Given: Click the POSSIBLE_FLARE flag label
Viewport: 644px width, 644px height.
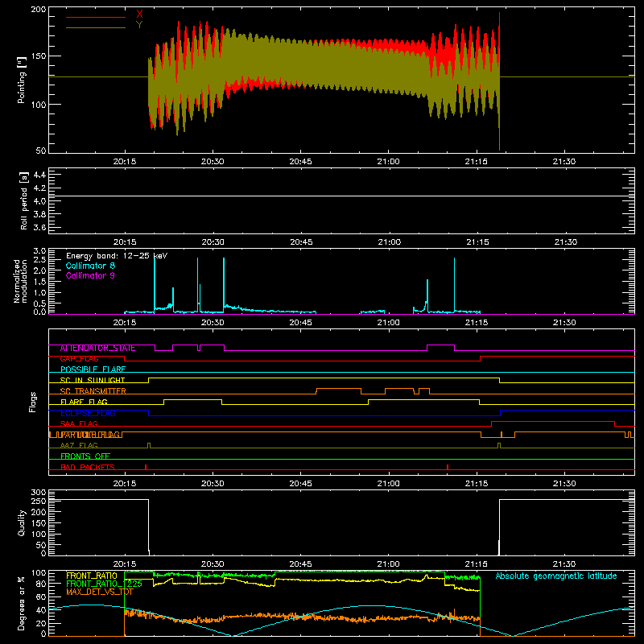Looking at the screenshot, I should point(93,369).
